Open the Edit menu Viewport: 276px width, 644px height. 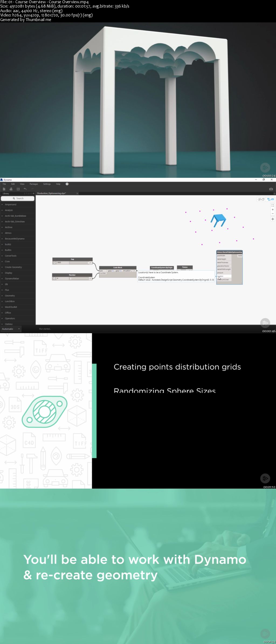(13, 184)
